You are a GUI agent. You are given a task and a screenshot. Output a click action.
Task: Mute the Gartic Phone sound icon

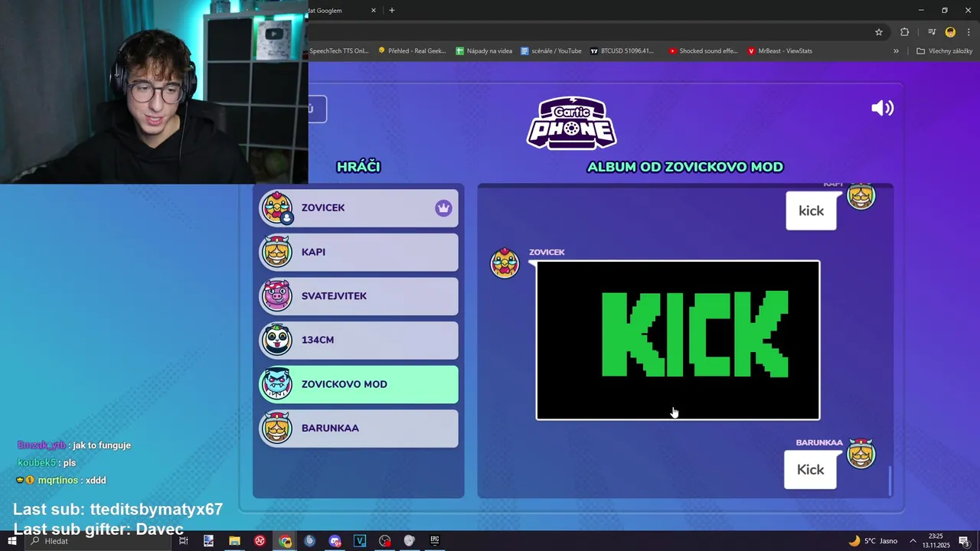pyautogui.click(x=882, y=108)
